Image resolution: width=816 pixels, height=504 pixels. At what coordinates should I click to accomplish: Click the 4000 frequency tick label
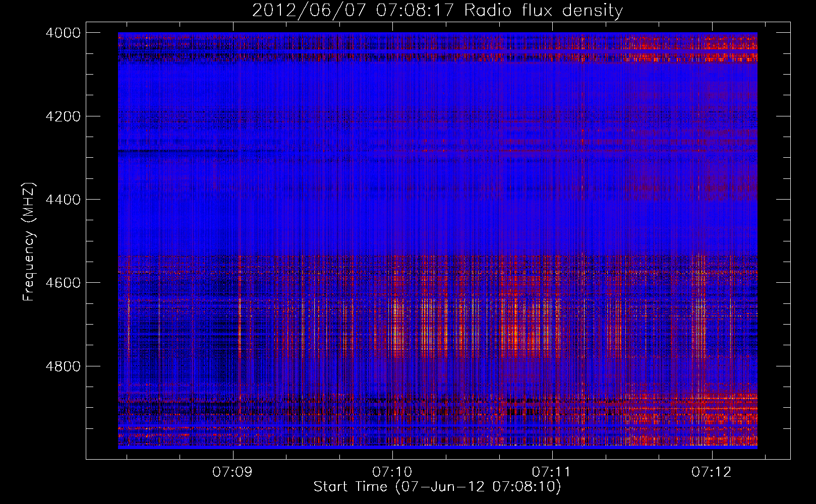(x=63, y=33)
